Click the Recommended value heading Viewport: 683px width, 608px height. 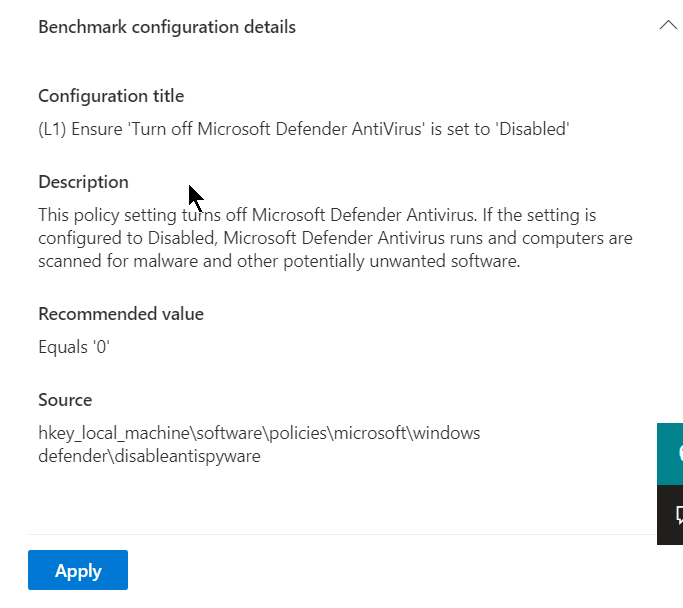[x=121, y=314]
